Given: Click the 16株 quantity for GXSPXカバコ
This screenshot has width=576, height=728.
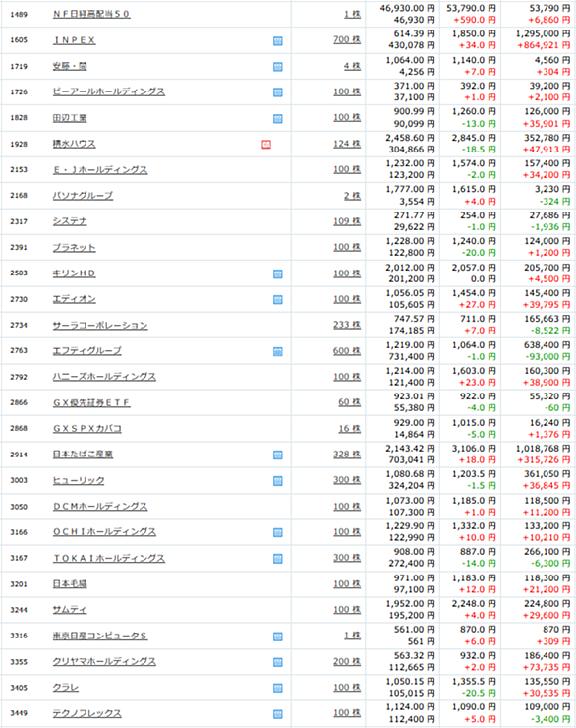Looking at the screenshot, I should (349, 429).
